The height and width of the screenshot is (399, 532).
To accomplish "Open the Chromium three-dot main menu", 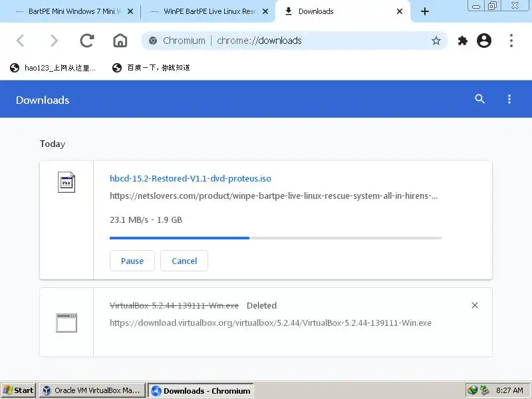I will pyautogui.click(x=511, y=41).
